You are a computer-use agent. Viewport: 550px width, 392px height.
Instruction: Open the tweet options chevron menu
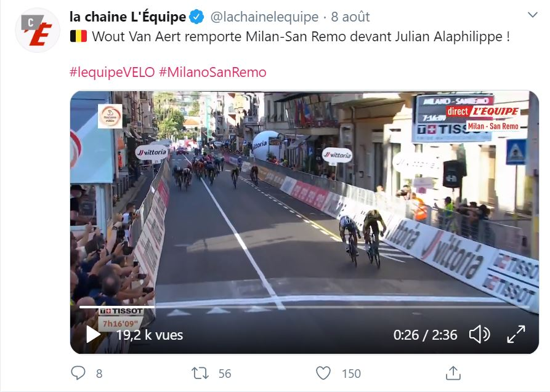[x=533, y=15]
